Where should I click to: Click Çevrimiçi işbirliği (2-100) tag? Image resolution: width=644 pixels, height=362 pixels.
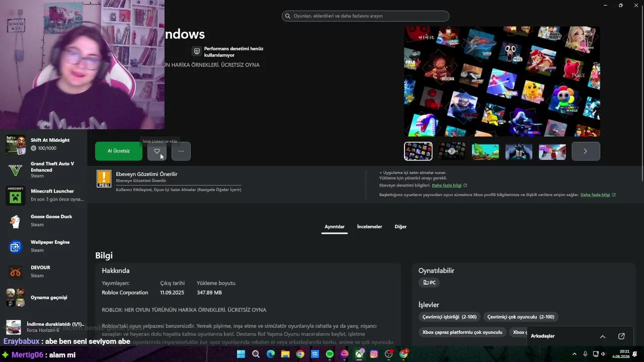tap(450, 317)
